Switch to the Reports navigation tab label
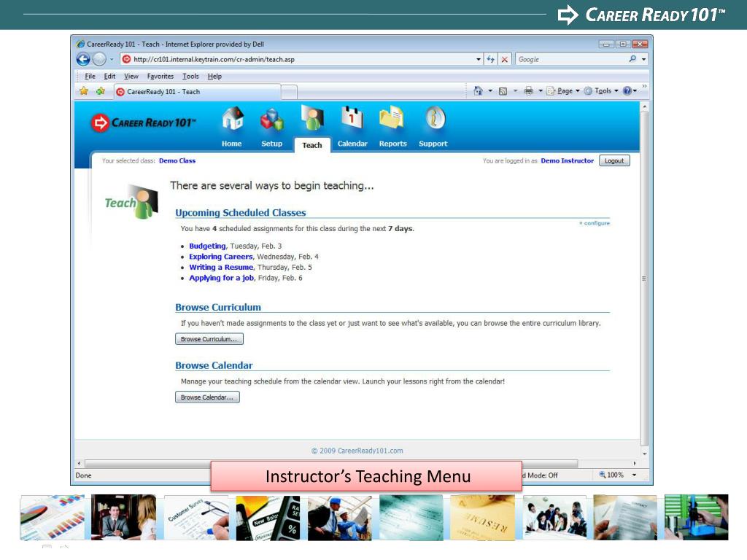Screen dimensions: 747x560 pyautogui.click(x=393, y=144)
